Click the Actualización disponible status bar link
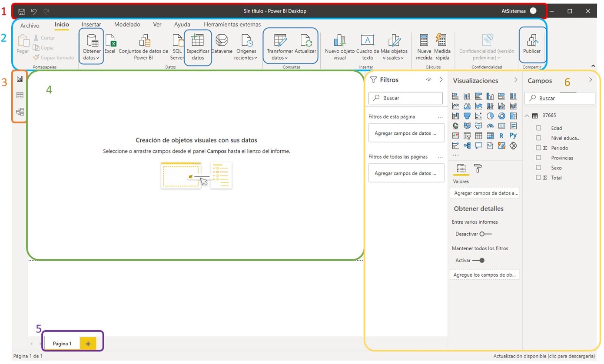Screen dimensions: 604x364 tap(544, 356)
